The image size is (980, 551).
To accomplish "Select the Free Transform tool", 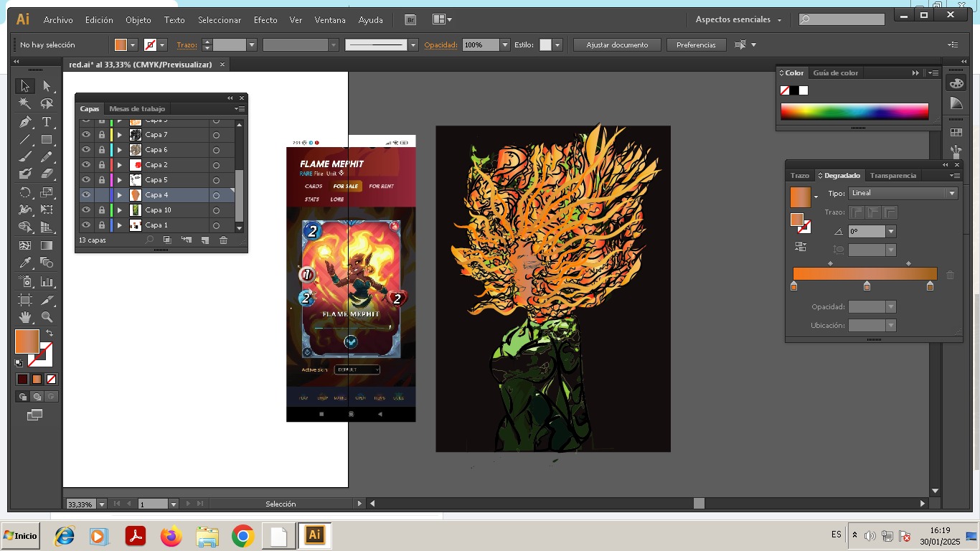I will coord(47,209).
